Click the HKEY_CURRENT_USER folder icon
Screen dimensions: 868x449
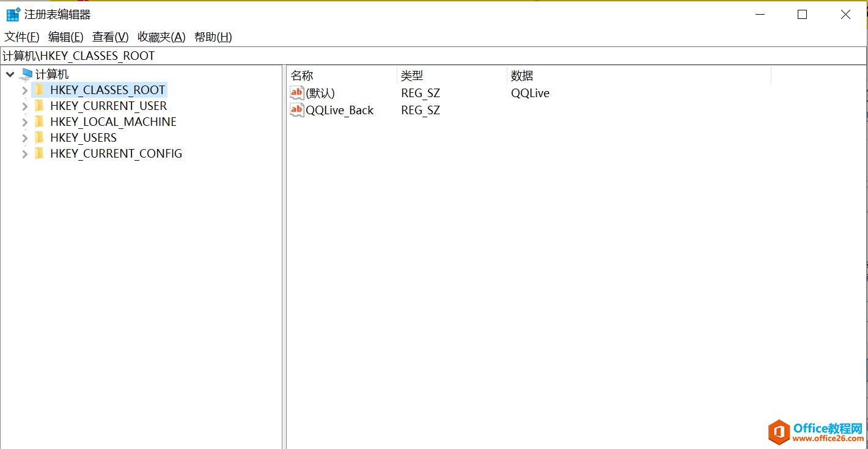pos(40,106)
